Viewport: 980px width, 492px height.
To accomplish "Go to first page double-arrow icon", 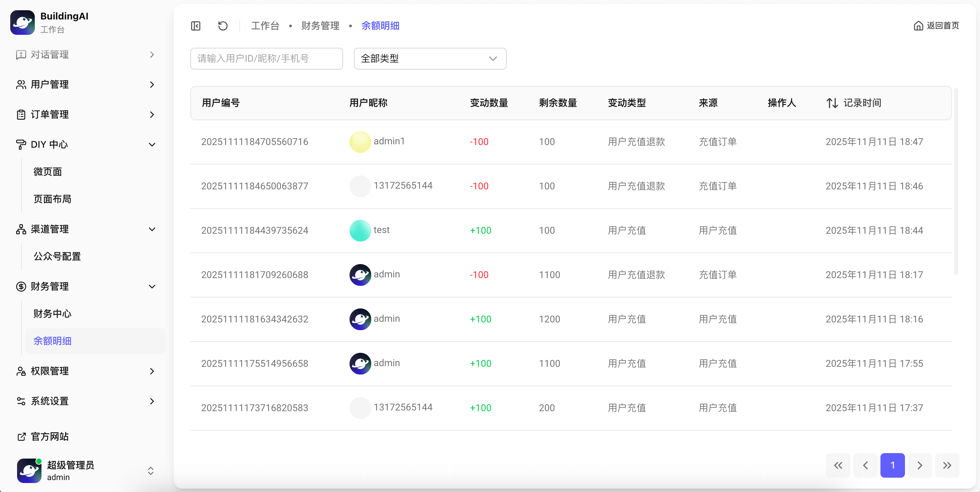I will 838,465.
